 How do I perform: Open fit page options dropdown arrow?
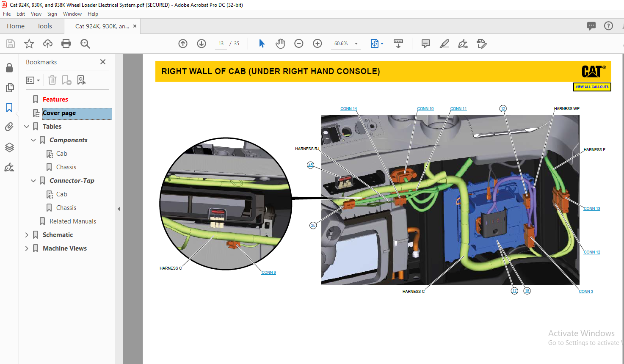[382, 44]
